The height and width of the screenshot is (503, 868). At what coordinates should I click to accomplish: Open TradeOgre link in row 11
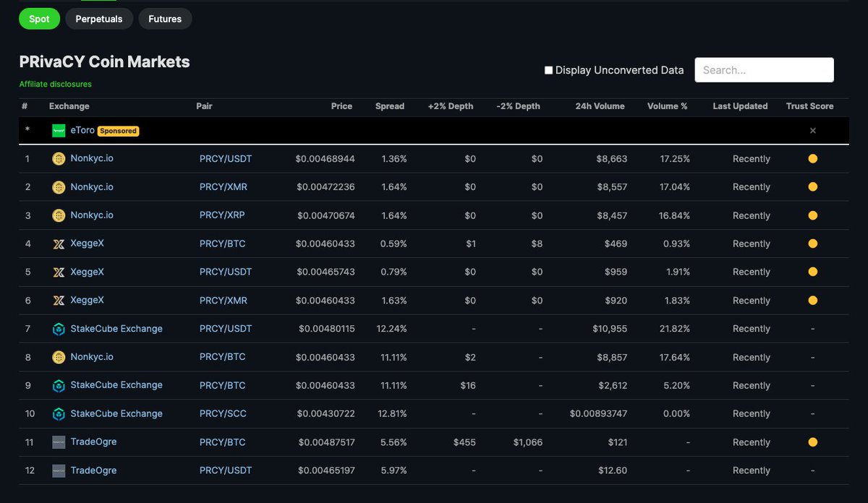coord(93,442)
